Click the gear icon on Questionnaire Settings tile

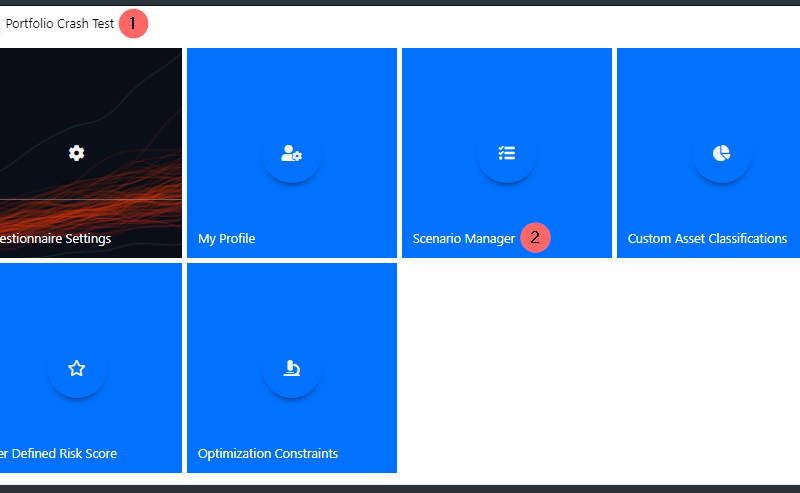(77, 153)
